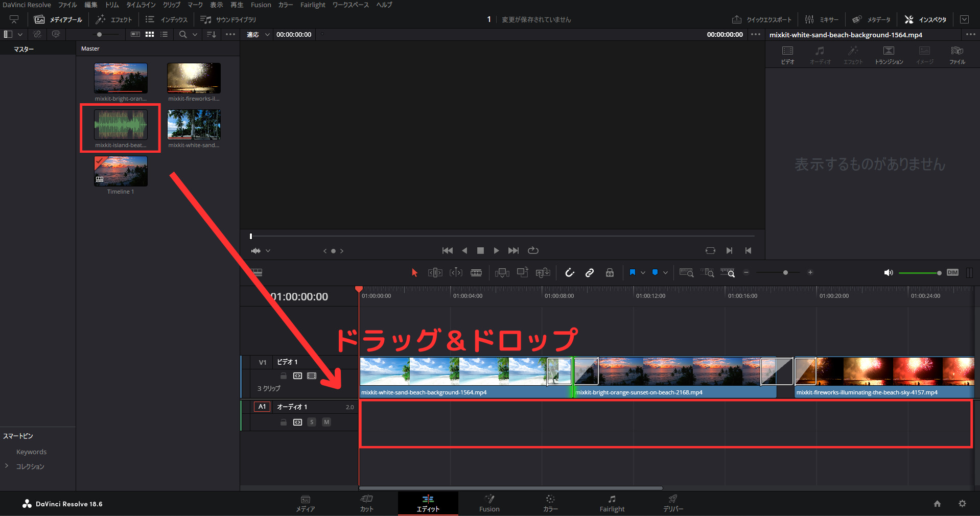Click the Quick Export button
The width and height of the screenshot is (980, 516).
pos(762,19)
